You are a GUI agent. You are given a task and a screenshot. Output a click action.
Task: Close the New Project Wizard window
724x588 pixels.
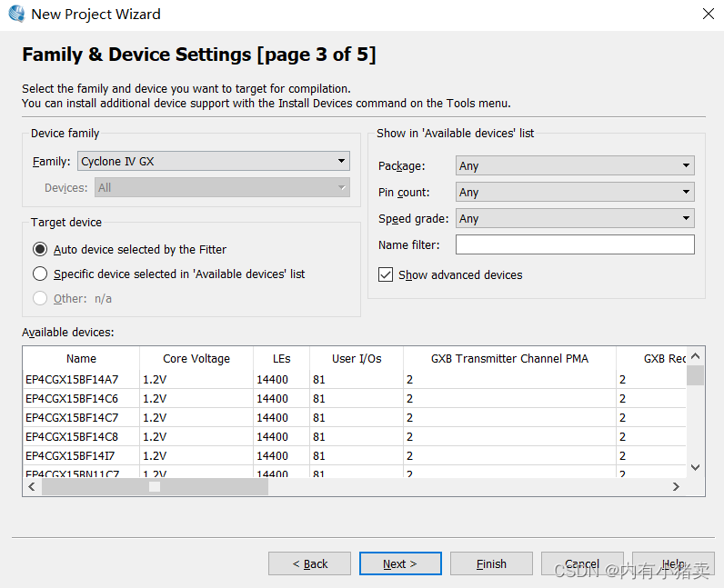(x=709, y=14)
